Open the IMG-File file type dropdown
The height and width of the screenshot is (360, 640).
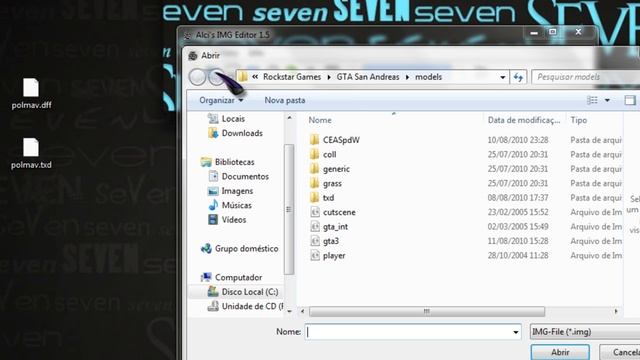pyautogui.click(x=585, y=332)
